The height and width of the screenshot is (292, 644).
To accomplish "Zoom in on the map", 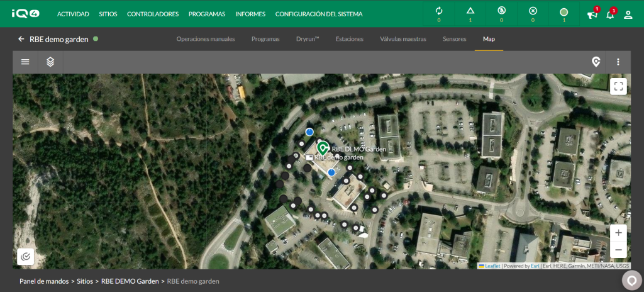I will click(x=619, y=233).
